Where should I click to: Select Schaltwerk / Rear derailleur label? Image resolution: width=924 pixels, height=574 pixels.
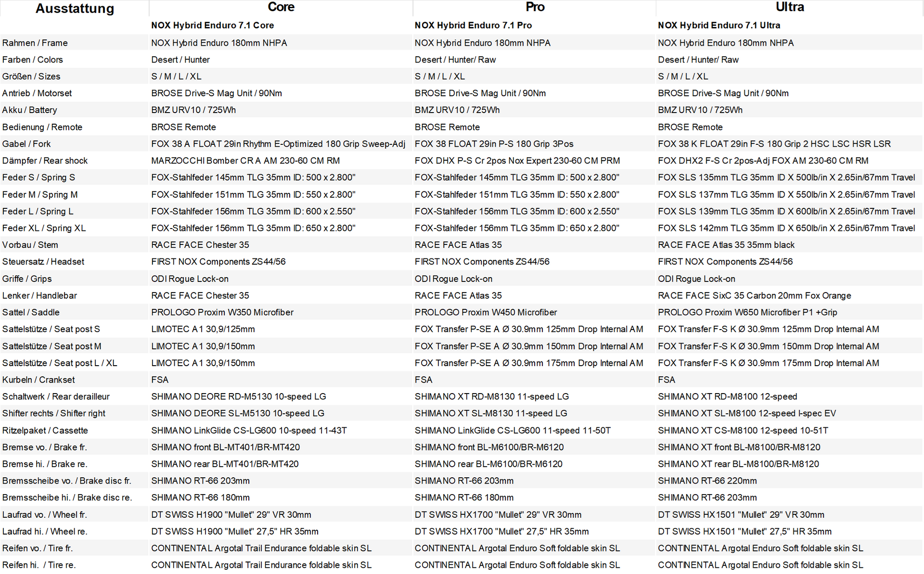click(x=56, y=397)
